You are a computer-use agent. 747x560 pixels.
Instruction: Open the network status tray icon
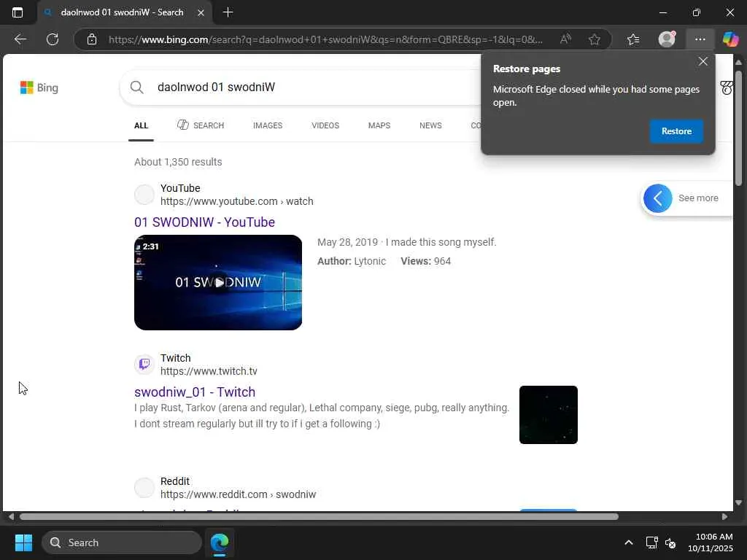tap(651, 542)
